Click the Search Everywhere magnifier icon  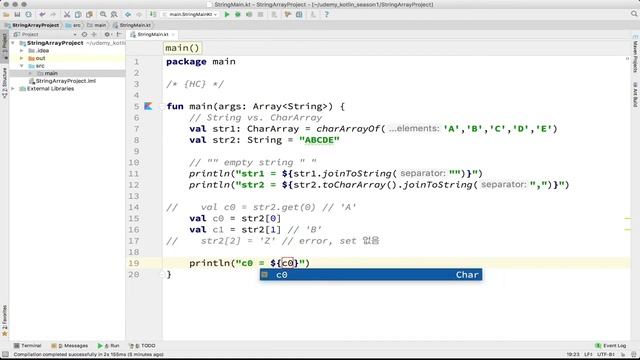[634, 14]
